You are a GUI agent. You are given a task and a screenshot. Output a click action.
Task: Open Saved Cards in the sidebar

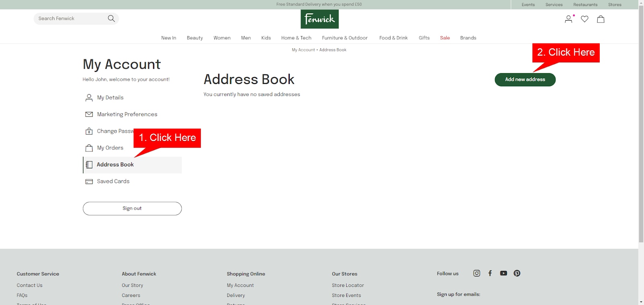(113, 182)
